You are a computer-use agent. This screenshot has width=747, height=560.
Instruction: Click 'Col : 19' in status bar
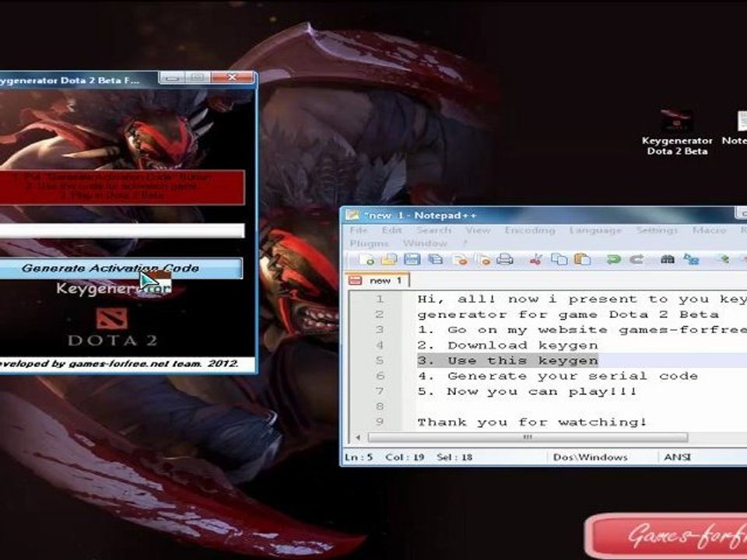[405, 457]
